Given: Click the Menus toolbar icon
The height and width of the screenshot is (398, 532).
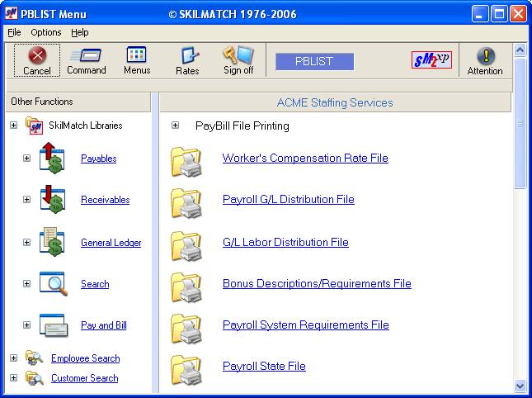Looking at the screenshot, I should [137, 55].
